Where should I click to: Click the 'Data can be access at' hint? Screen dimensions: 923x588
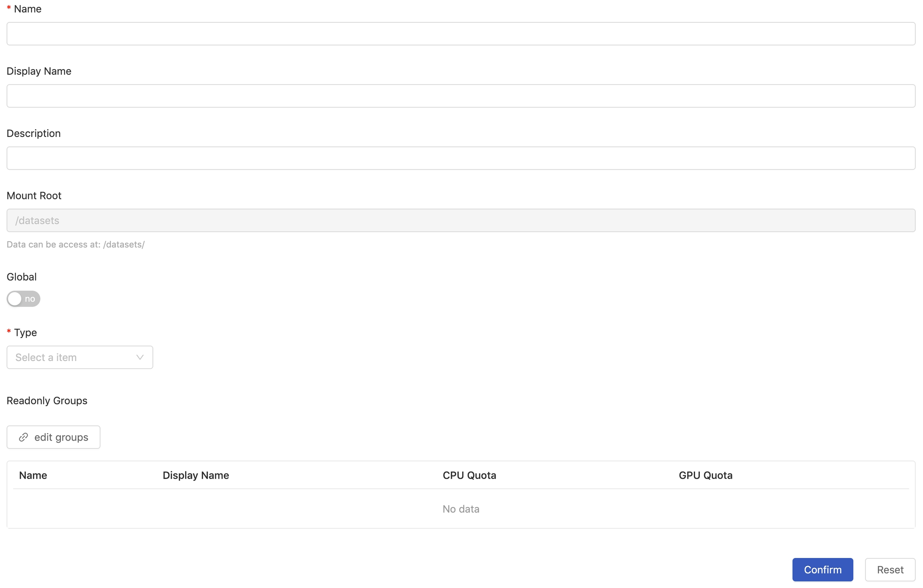[x=76, y=245]
